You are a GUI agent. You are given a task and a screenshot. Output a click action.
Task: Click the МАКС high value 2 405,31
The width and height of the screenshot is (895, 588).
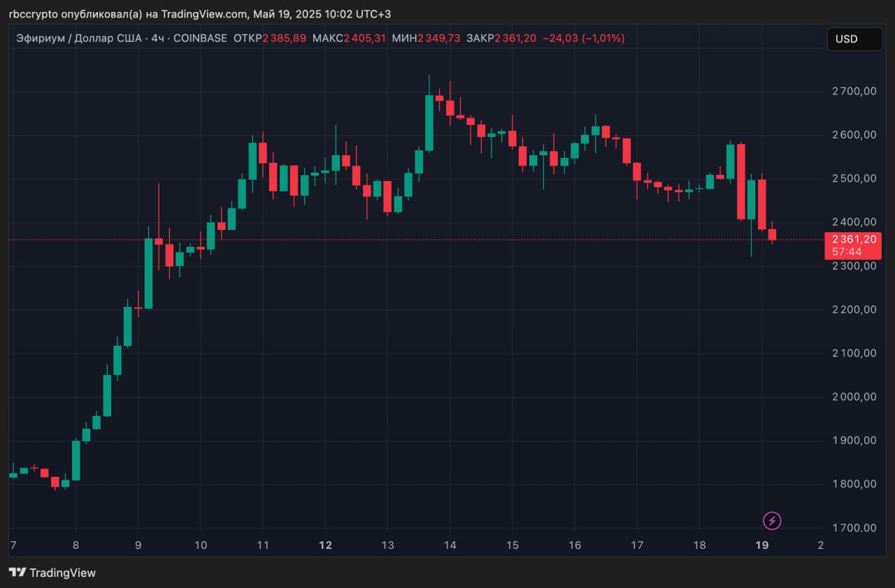pos(364,38)
